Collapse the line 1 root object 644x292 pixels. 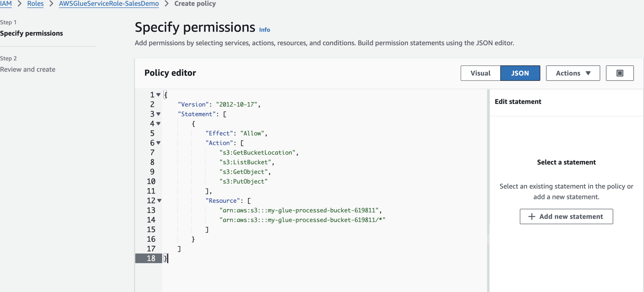(158, 95)
